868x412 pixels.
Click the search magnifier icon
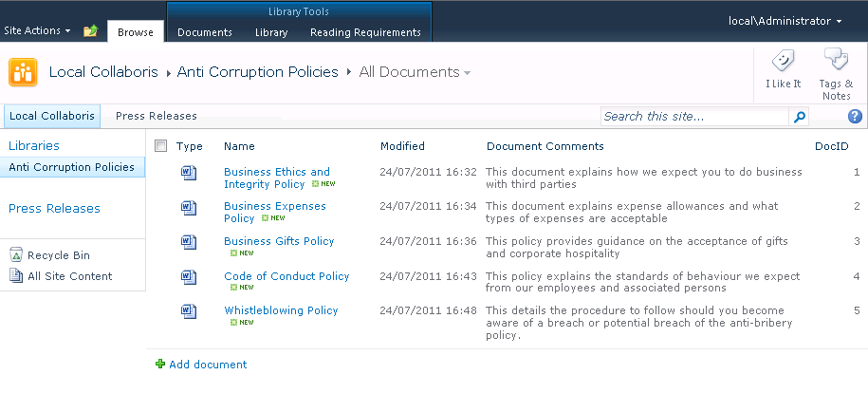click(800, 117)
